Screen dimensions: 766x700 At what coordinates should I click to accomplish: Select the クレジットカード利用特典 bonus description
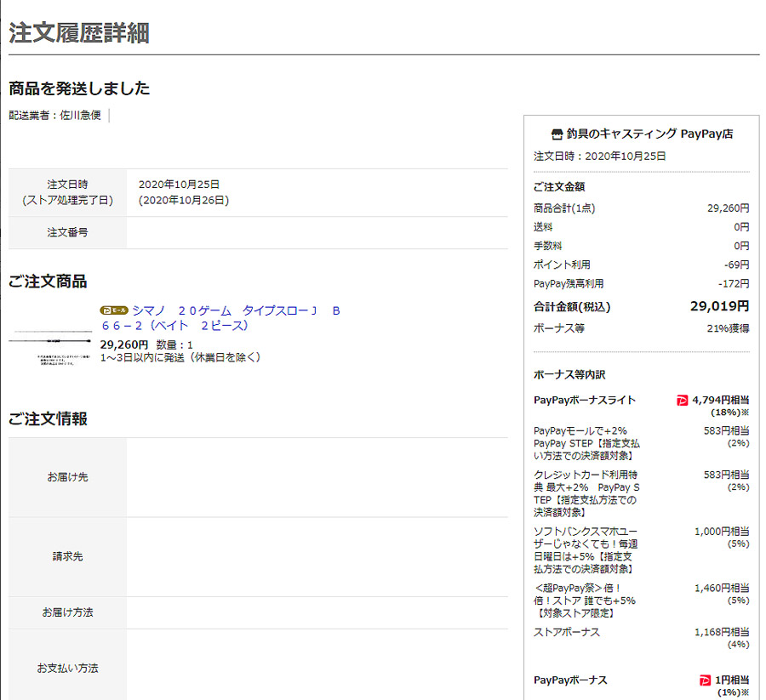(586, 493)
